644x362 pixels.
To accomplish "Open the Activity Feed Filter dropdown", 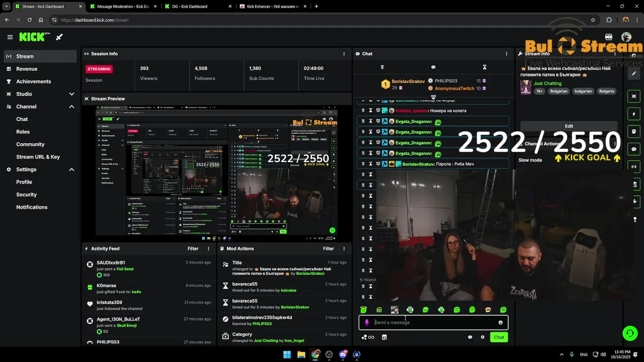I will [193, 248].
